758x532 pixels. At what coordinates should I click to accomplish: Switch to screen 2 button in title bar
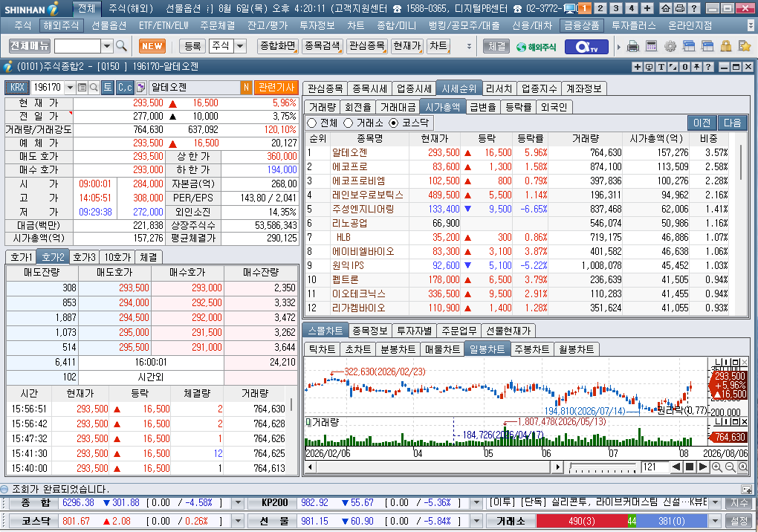[600, 8]
